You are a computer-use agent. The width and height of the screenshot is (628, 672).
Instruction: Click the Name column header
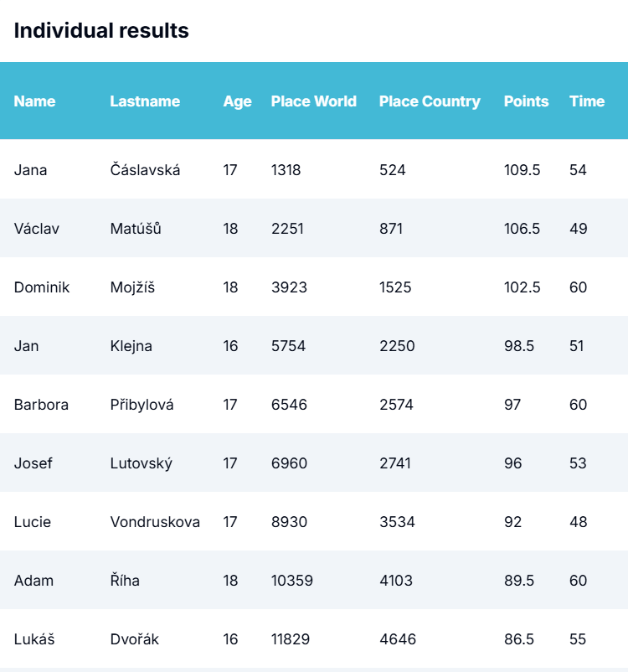point(34,101)
